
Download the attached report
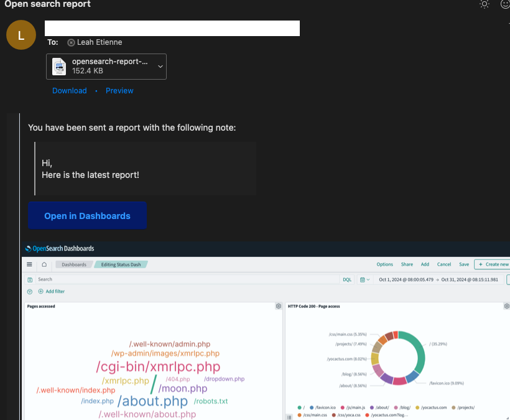[70, 91]
